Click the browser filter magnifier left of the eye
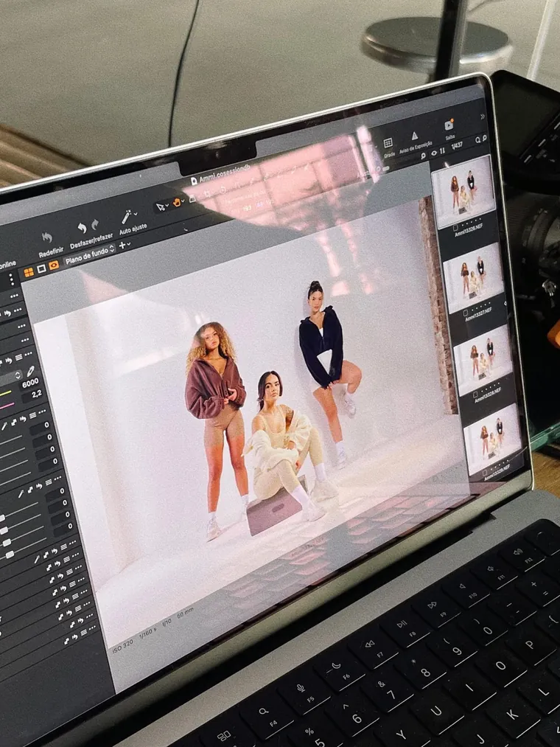 click(424, 156)
